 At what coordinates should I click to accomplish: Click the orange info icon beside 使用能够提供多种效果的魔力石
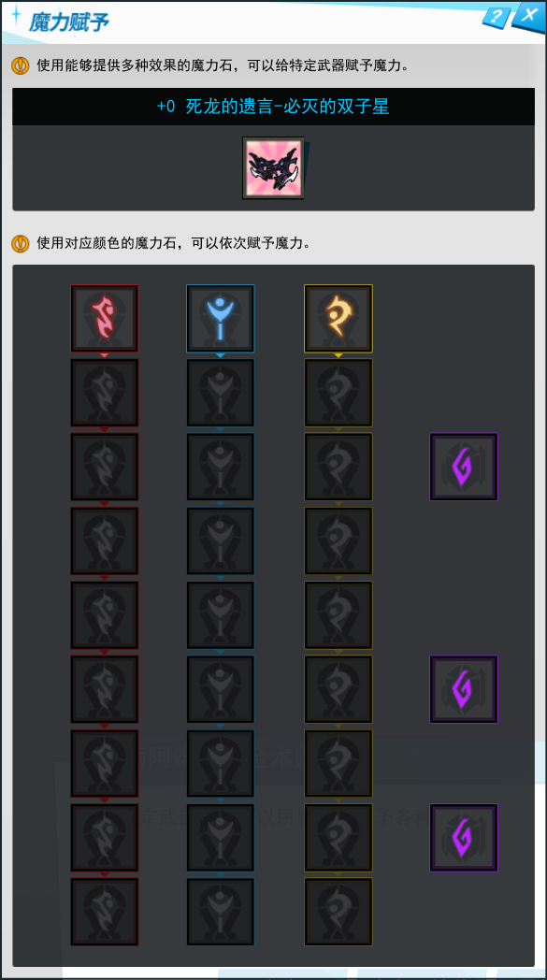[21, 65]
